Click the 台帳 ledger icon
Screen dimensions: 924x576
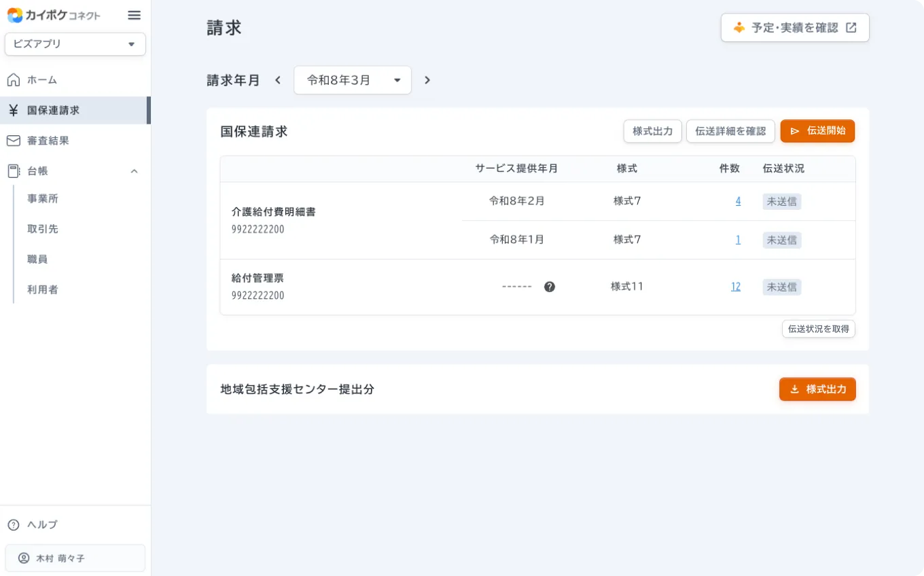point(14,171)
